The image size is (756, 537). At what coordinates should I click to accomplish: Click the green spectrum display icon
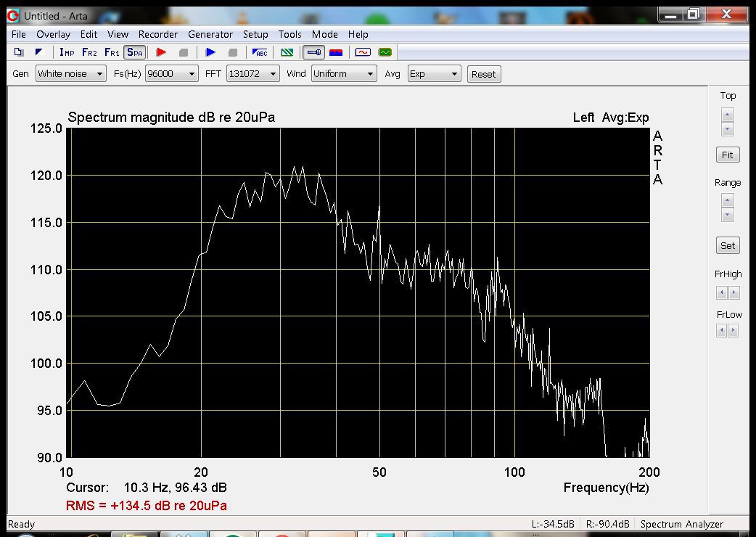[x=385, y=52]
